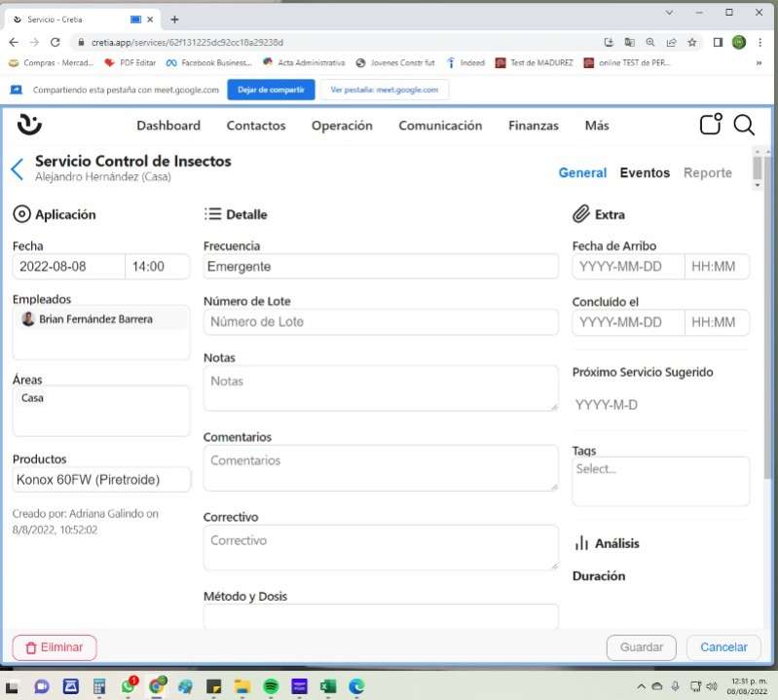Screen dimensions: 778x700
Task: Open Spotify from the taskbar
Action: [x=271, y=685]
